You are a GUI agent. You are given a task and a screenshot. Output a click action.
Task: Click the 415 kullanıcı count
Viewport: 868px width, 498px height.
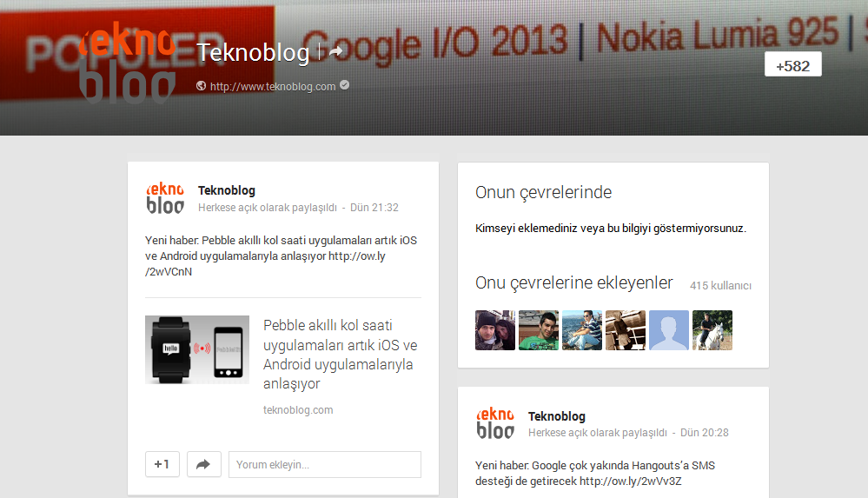click(x=720, y=286)
